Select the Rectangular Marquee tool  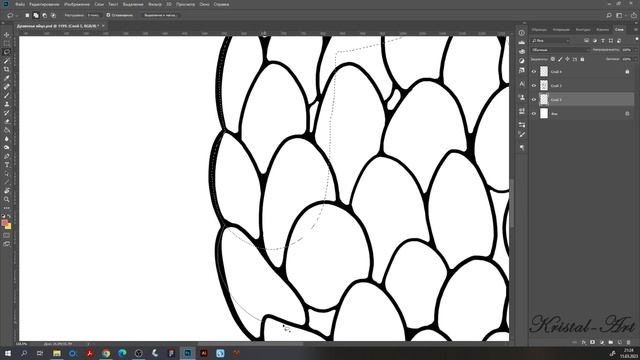tap(7, 43)
